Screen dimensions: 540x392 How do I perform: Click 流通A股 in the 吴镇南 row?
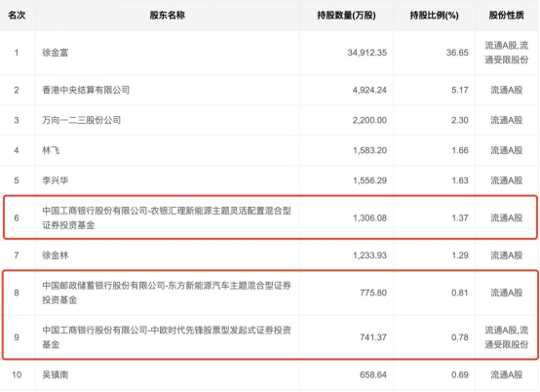(x=507, y=374)
